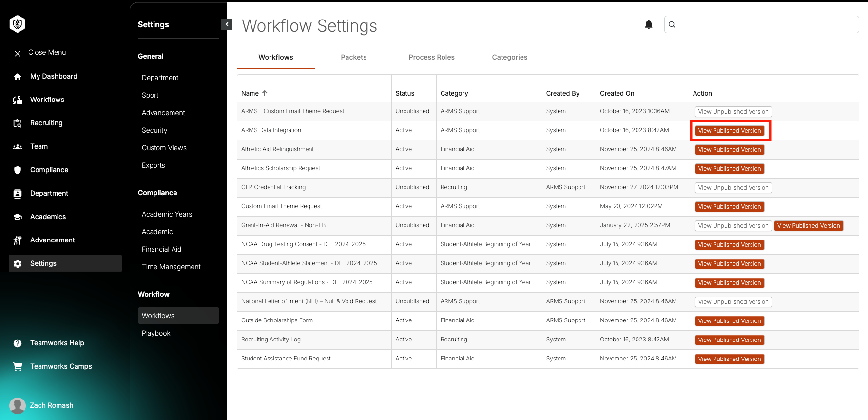
Task: Click 'Athletic Aid Relinquishment' workflow name
Action: pos(277,149)
